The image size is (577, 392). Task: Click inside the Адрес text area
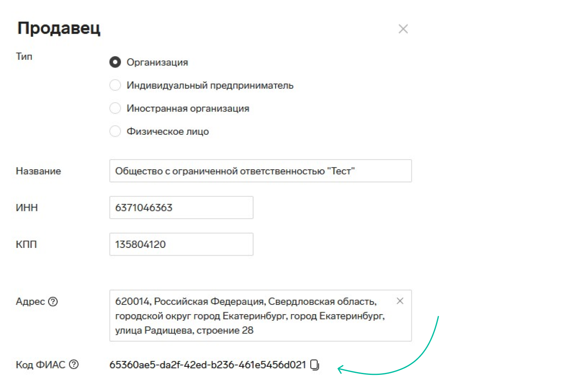(x=252, y=316)
